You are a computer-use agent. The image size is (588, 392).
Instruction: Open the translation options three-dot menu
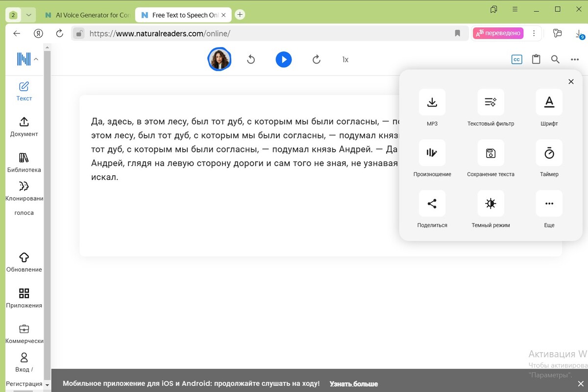point(533,33)
